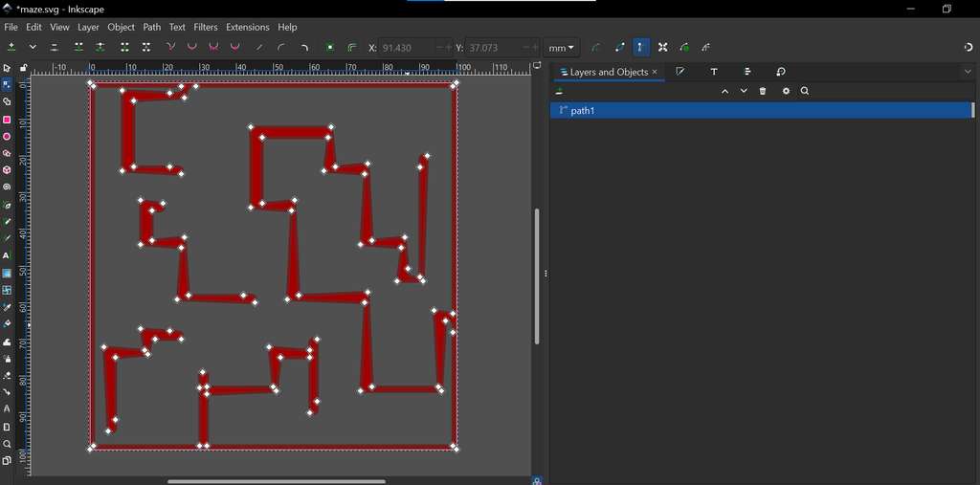980x485 pixels.
Task: Activate the Zoom tool magnifier
Action: point(7,444)
